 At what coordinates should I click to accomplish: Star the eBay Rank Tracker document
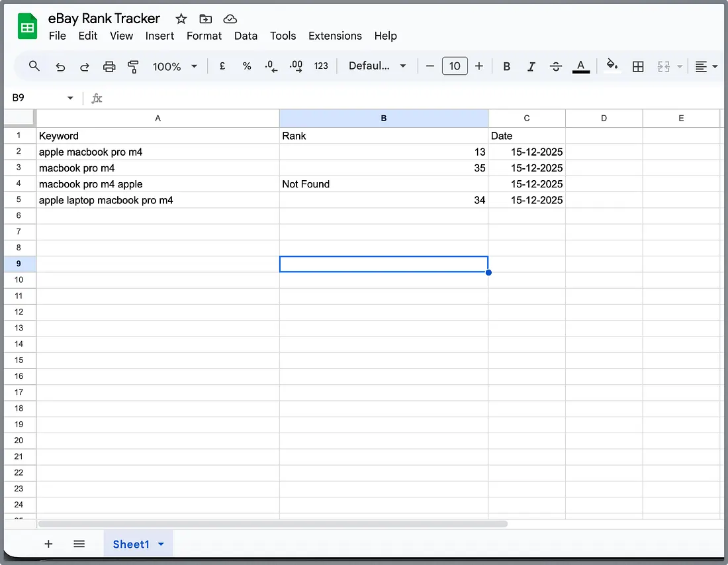click(x=181, y=19)
